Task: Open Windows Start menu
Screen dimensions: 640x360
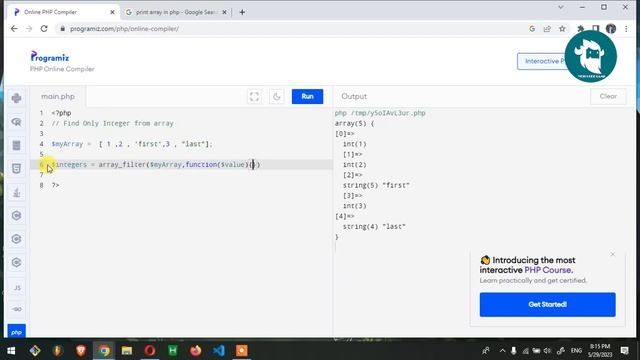Action: coord(11,351)
